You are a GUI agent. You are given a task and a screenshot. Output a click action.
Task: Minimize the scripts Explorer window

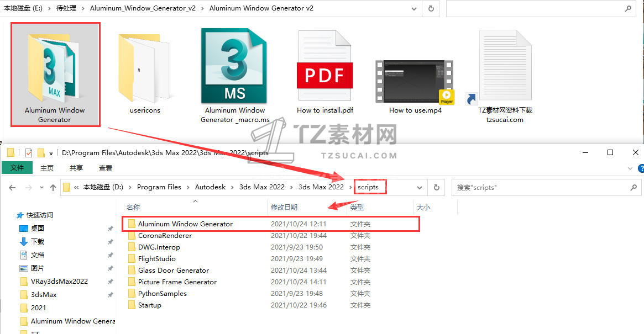[x=585, y=152]
